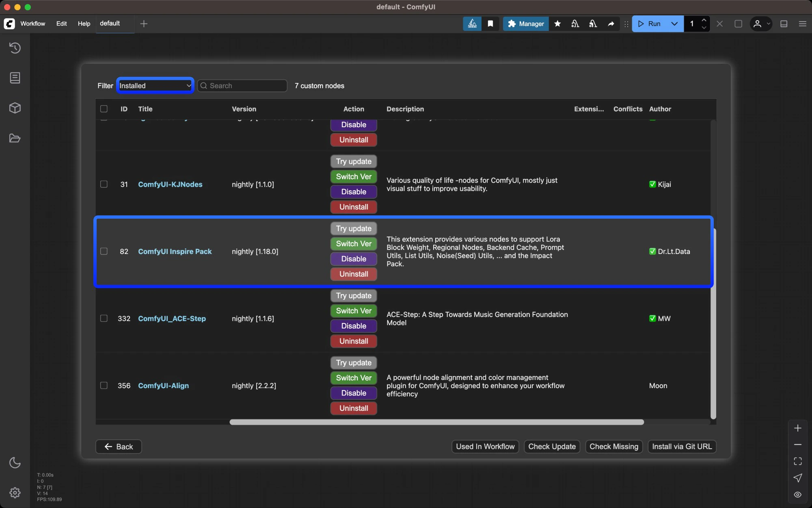Screen dimensions: 812x508
Task: Check the checkbox for ComfyUI-KJNodes row
Action: point(104,184)
